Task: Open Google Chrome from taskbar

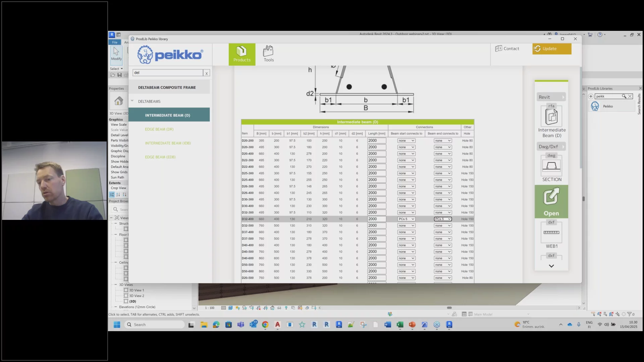Action: pyautogui.click(x=265, y=324)
